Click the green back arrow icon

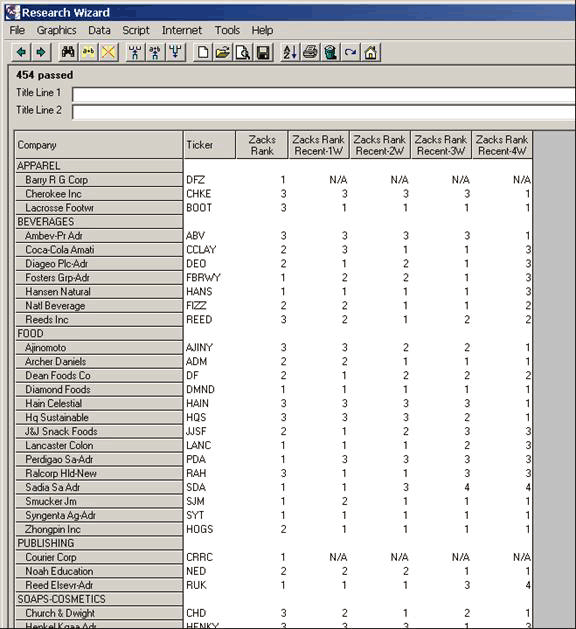[22, 52]
